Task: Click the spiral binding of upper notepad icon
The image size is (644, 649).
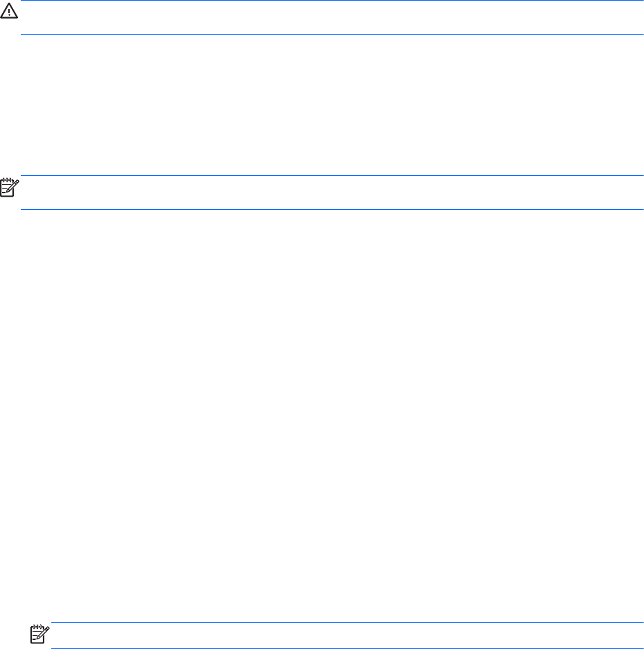Action: coord(7,180)
